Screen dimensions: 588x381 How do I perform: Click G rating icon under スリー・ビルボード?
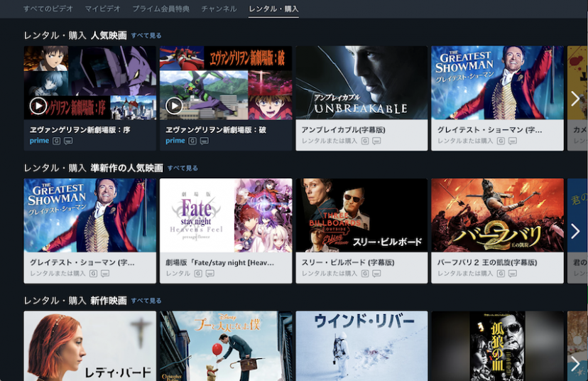click(x=365, y=274)
